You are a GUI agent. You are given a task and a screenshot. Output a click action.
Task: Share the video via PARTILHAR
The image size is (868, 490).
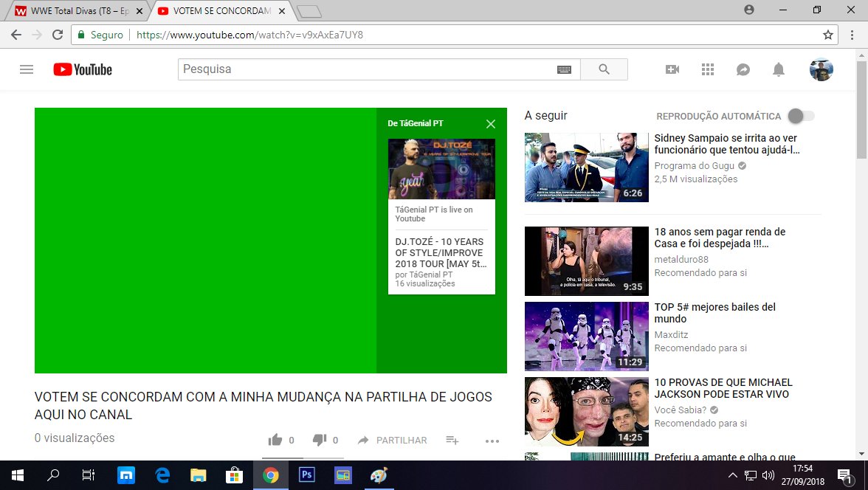point(393,440)
